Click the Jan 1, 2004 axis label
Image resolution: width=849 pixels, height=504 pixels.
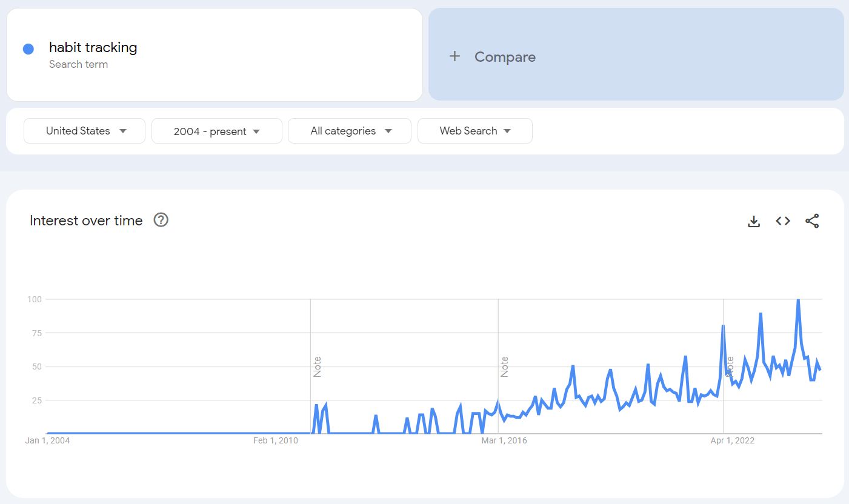47,440
